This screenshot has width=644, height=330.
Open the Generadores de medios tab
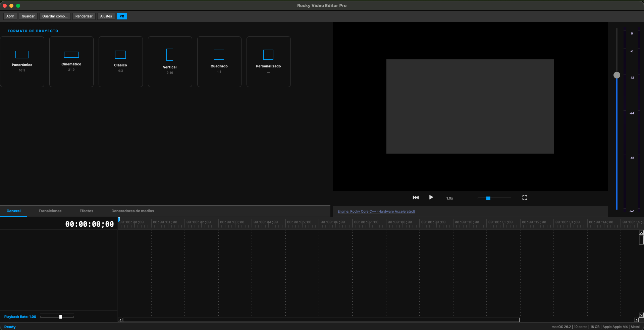coord(133,211)
